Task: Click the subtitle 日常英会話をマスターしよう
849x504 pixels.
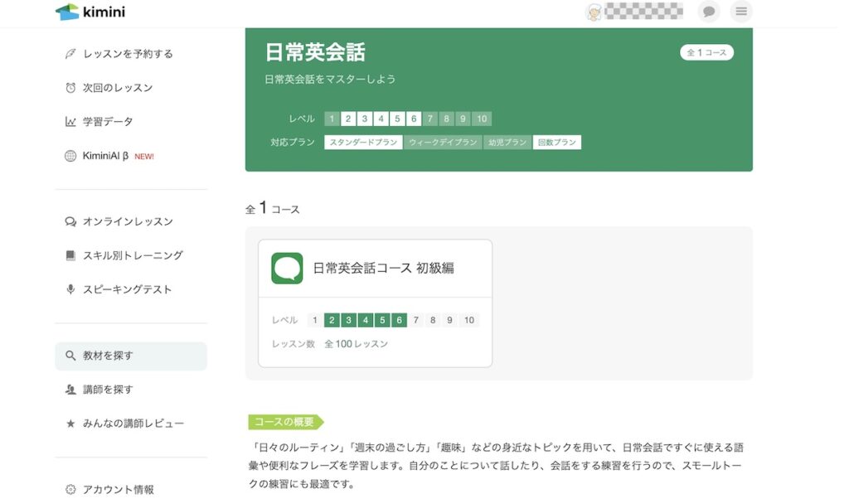Action: (x=330, y=79)
